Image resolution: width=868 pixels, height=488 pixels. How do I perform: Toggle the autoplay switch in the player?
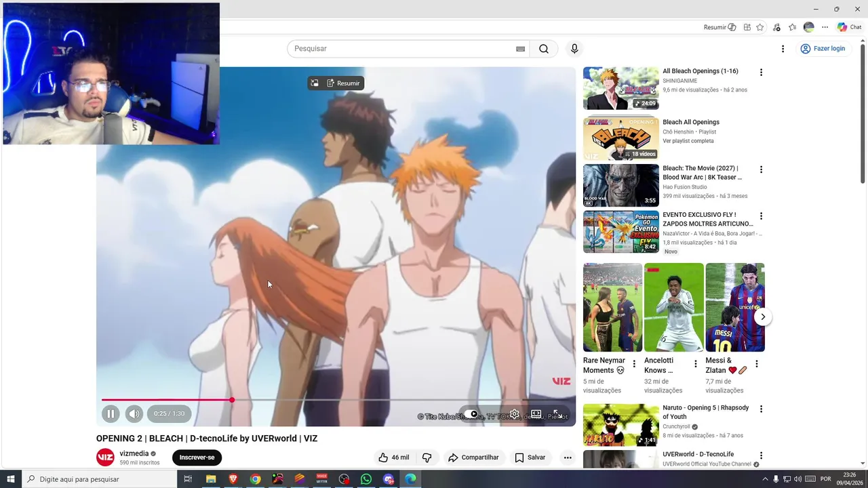(x=472, y=414)
